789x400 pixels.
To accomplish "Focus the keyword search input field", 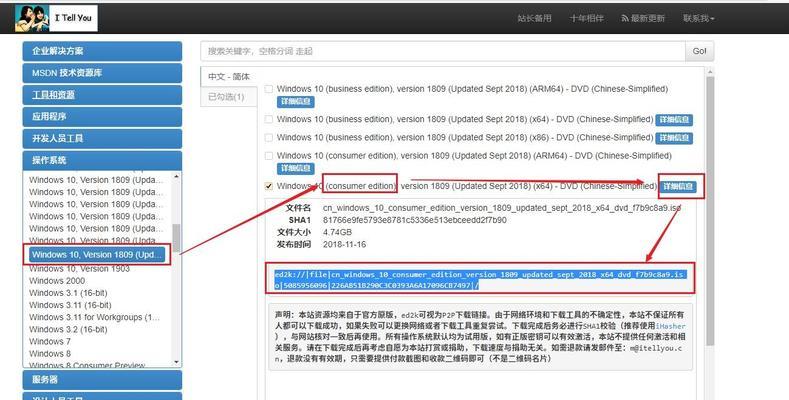I will click(x=443, y=51).
